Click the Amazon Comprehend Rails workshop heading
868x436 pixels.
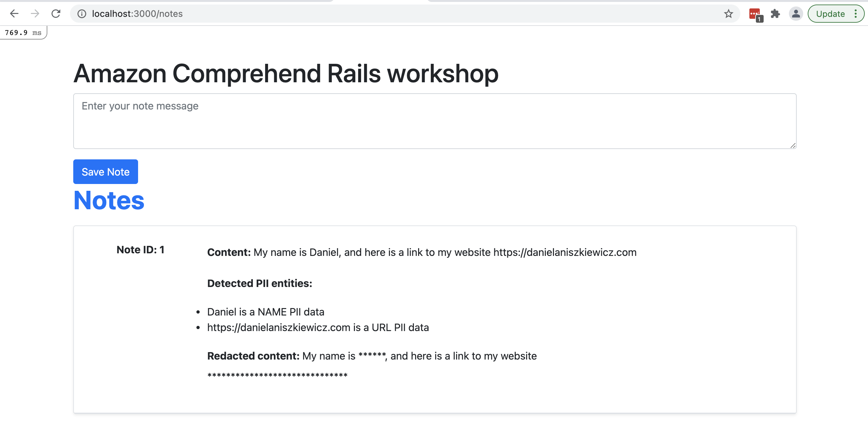coord(286,74)
